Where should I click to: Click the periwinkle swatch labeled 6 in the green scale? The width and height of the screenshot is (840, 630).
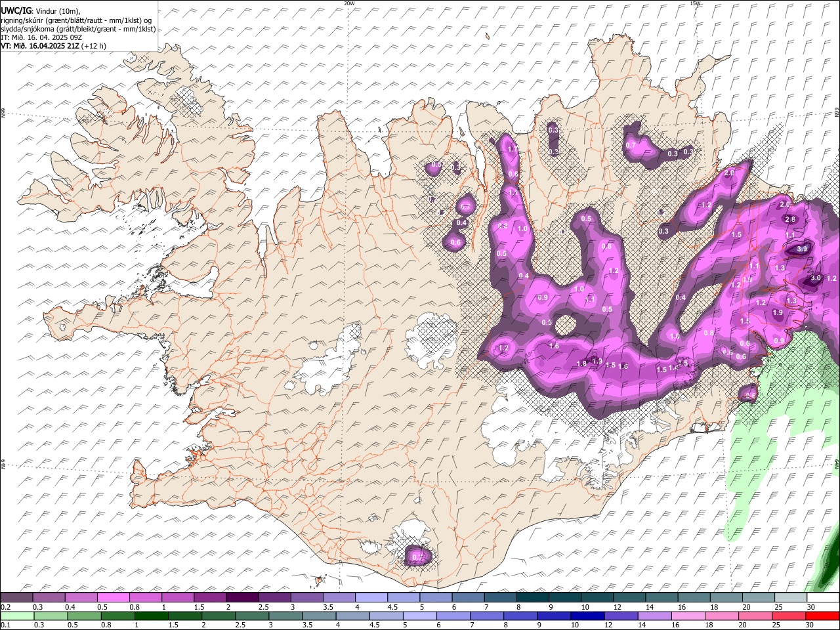click(453, 616)
